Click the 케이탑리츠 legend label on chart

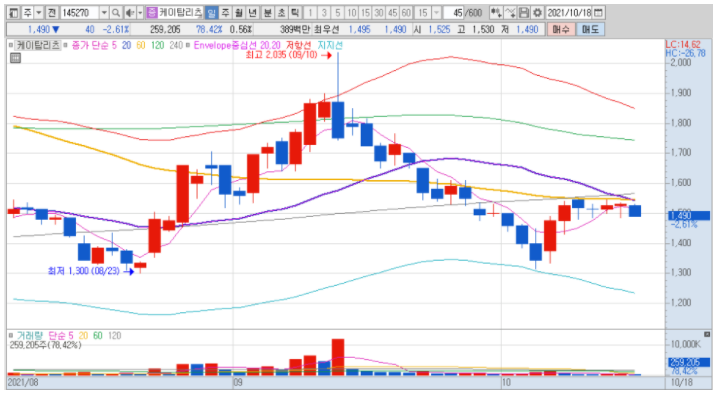pos(38,45)
